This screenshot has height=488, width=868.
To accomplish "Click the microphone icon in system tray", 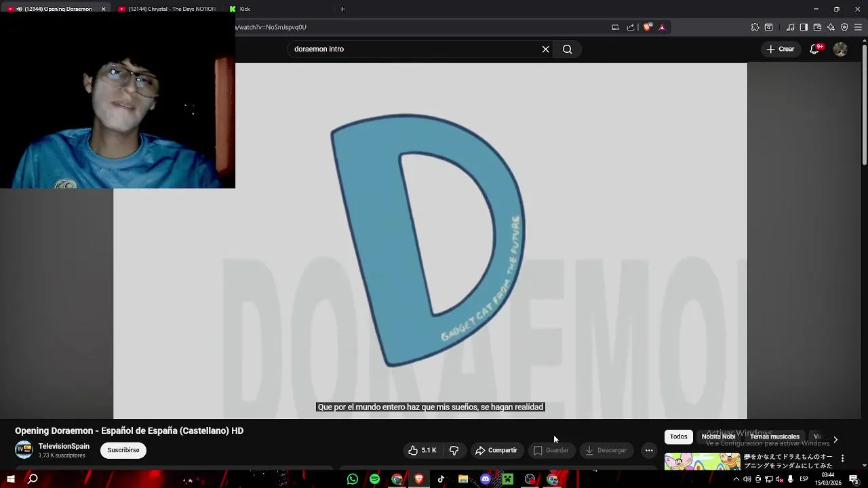I will (790, 479).
